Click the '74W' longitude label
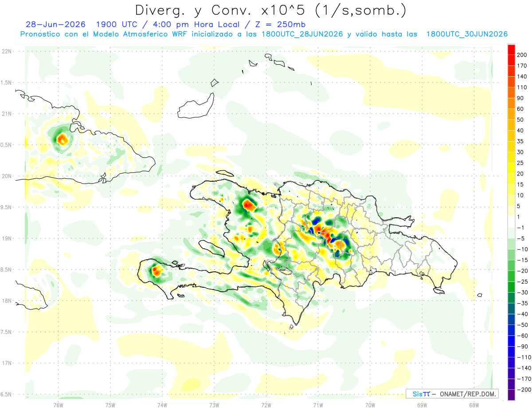This screenshot has width=532, height=411. 162,405
